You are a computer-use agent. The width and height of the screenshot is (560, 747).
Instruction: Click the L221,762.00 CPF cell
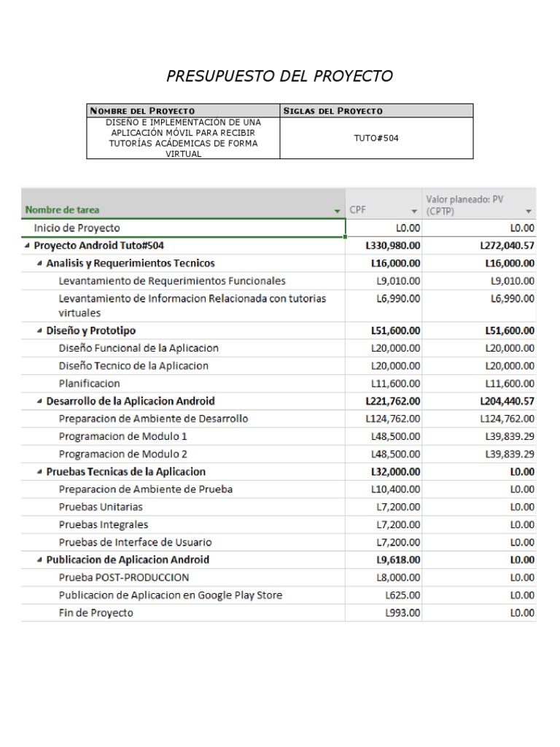click(384, 401)
